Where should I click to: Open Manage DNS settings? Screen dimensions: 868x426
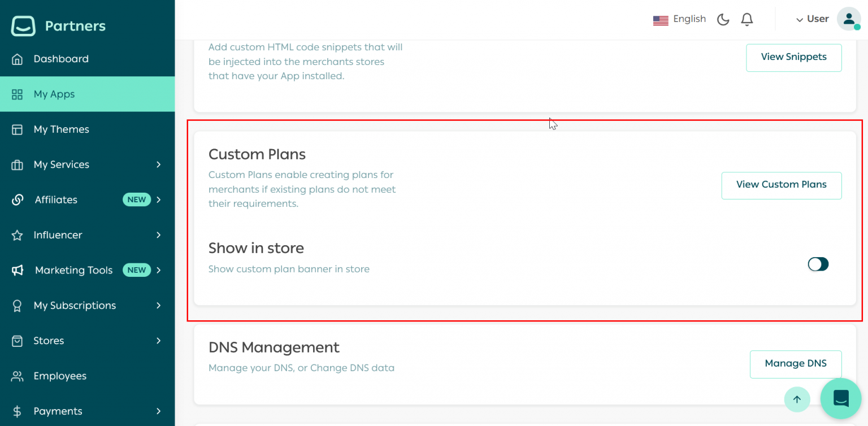(x=796, y=364)
